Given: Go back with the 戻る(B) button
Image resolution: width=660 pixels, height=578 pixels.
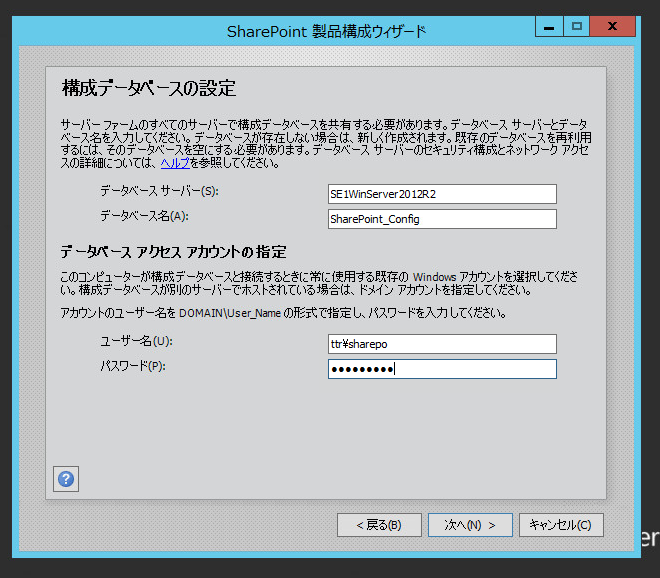Looking at the screenshot, I should (x=379, y=525).
